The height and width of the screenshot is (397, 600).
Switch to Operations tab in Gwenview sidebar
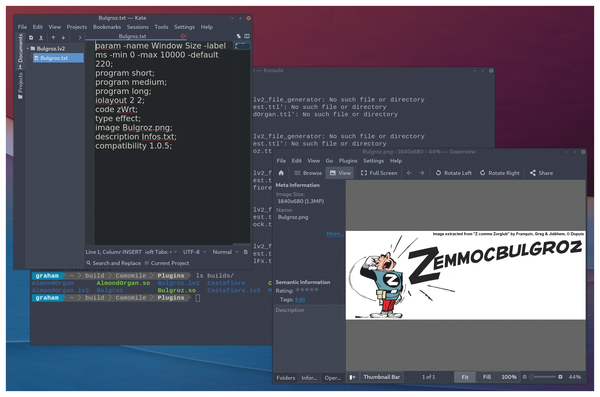[333, 377]
